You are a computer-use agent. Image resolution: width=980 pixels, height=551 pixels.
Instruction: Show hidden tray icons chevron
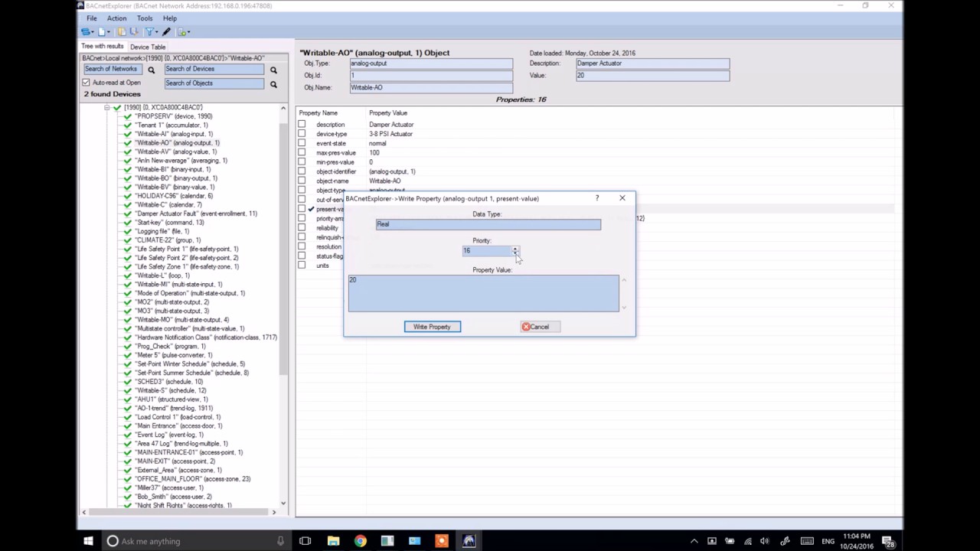coord(694,541)
